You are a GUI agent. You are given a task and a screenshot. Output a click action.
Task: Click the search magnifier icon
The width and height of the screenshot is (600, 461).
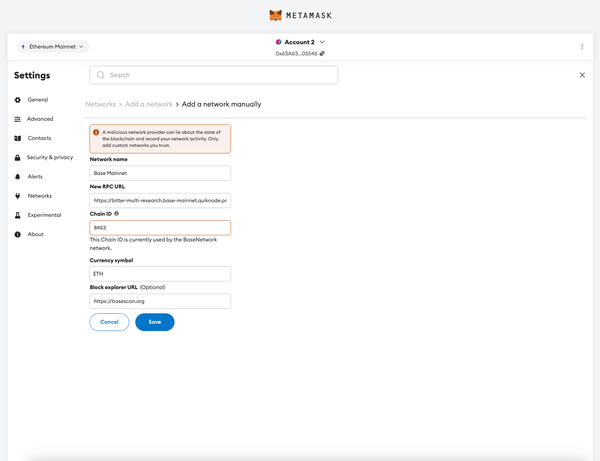point(101,75)
